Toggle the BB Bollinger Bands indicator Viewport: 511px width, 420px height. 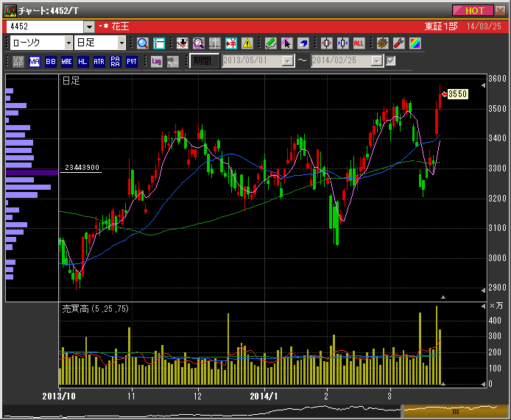(x=51, y=62)
